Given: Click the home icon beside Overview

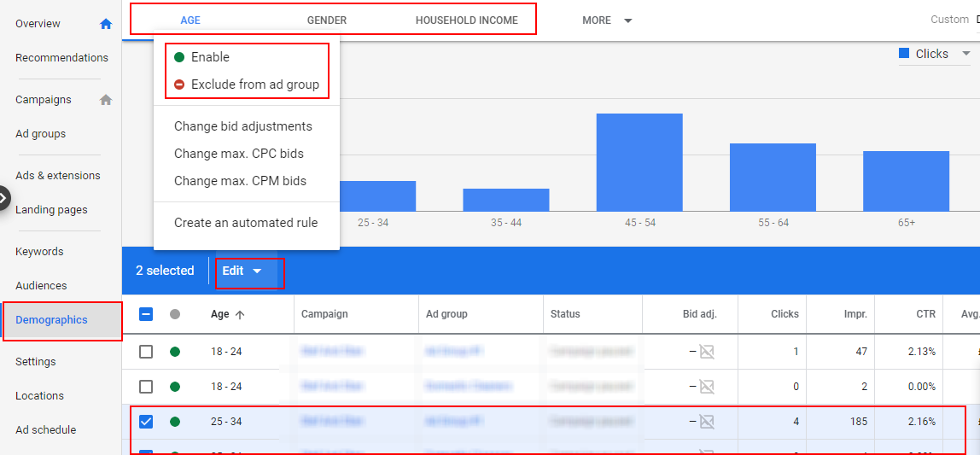Looking at the screenshot, I should tap(106, 24).
